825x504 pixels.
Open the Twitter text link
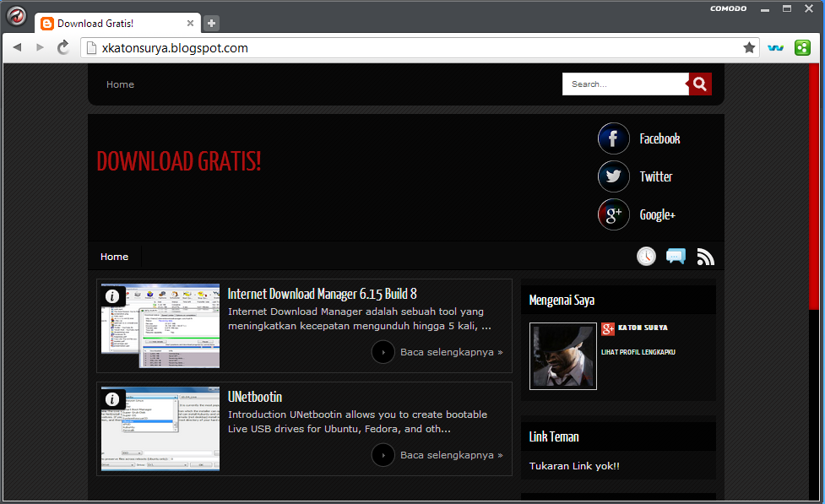click(x=656, y=176)
